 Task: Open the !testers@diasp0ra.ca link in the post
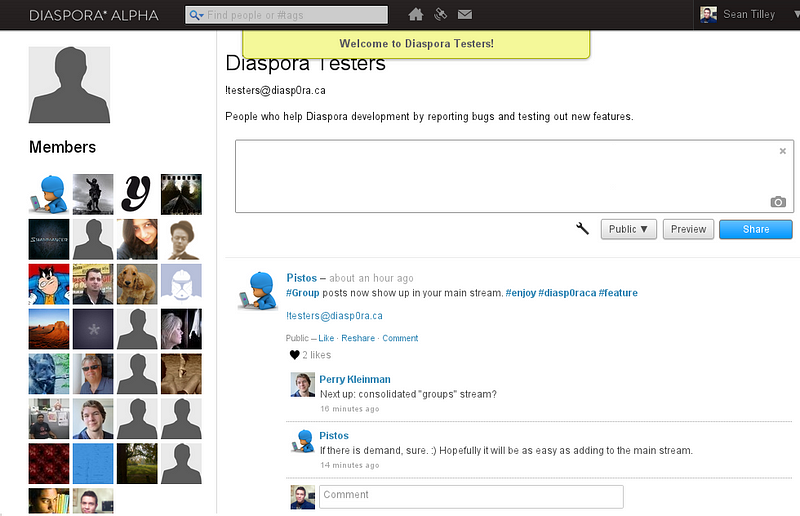(x=334, y=315)
